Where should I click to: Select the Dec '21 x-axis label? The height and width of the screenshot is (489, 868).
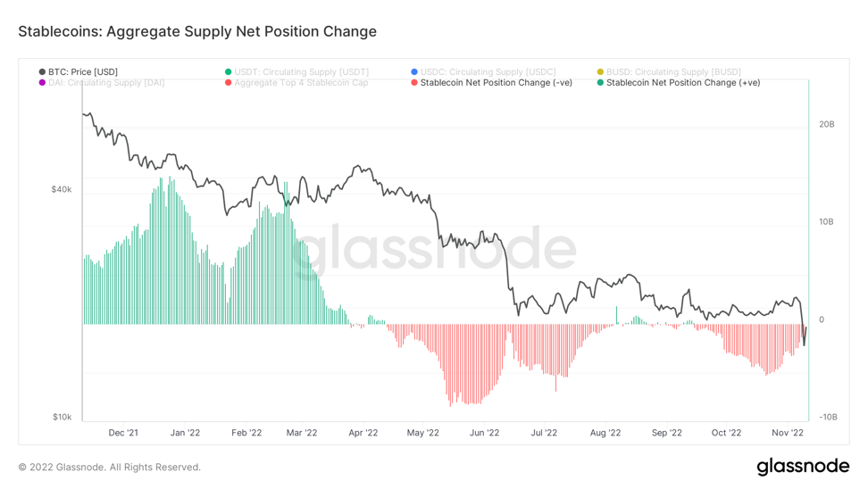(123, 433)
